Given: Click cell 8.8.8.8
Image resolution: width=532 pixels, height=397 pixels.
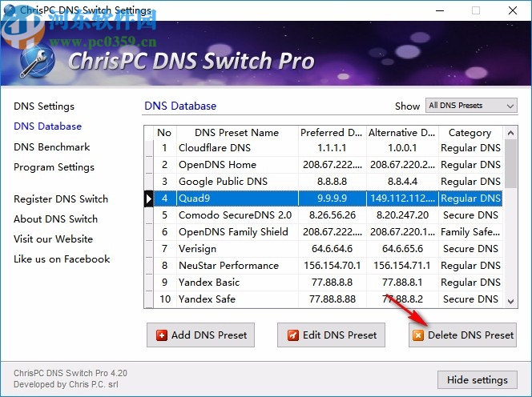Looking at the screenshot, I should [332, 182].
